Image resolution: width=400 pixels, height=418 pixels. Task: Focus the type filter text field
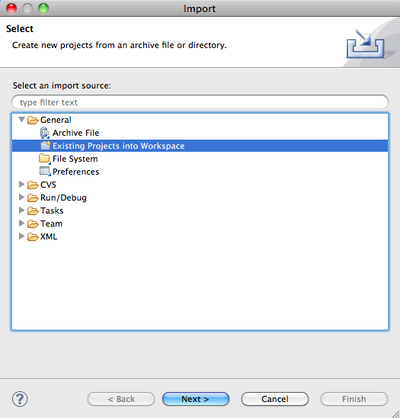click(200, 102)
